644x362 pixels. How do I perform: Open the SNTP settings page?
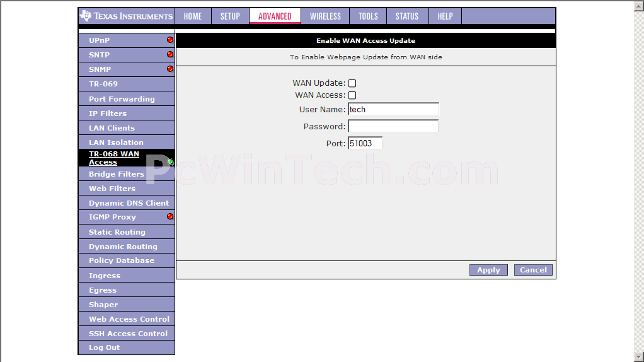[x=99, y=55]
